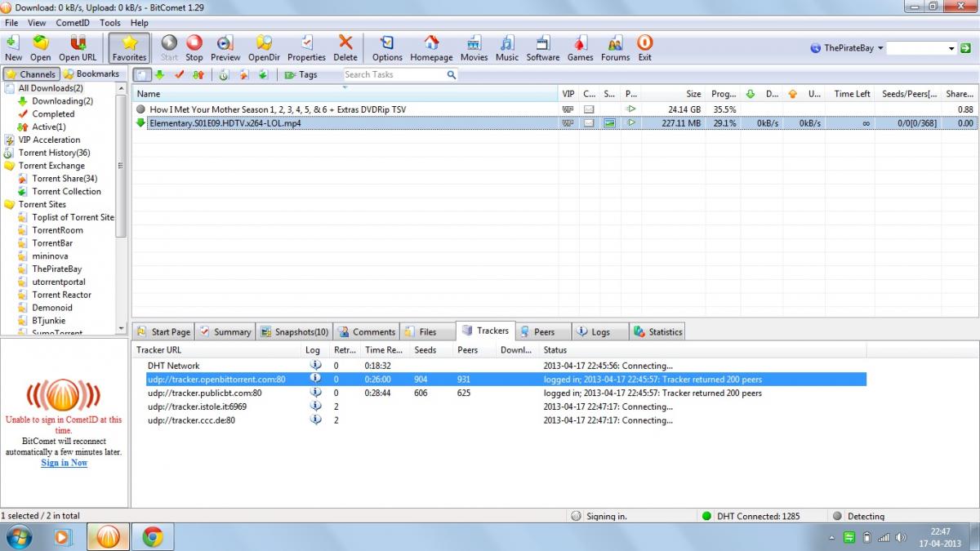Click the Delete toolbar icon
Screen dimensions: 980x551
point(345,47)
